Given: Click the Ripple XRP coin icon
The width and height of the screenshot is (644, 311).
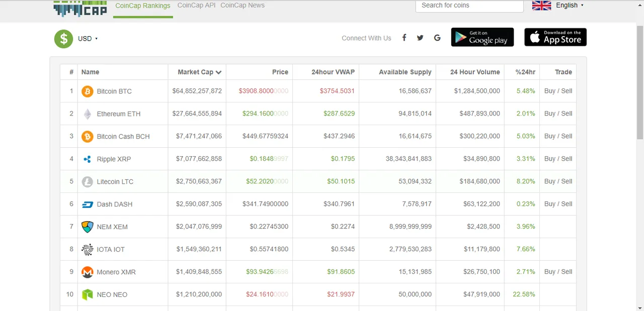Looking at the screenshot, I should click(x=88, y=159).
